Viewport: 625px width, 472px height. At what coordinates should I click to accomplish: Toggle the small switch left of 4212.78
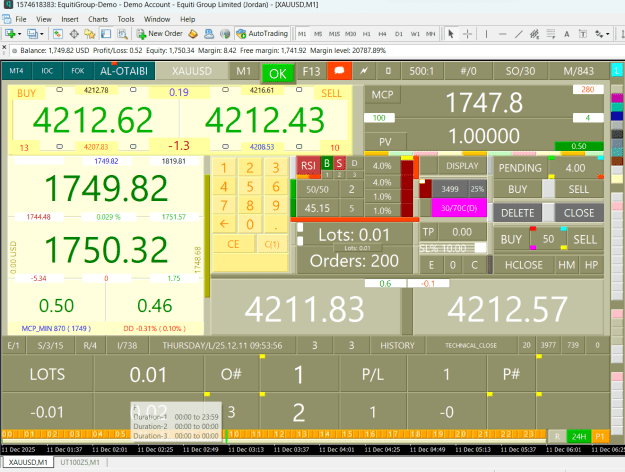click(x=59, y=90)
